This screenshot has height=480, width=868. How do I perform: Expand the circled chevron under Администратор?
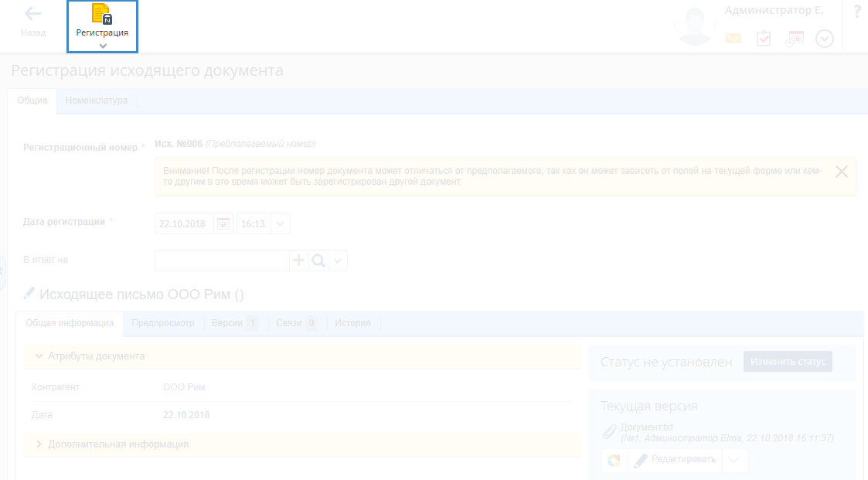click(825, 39)
